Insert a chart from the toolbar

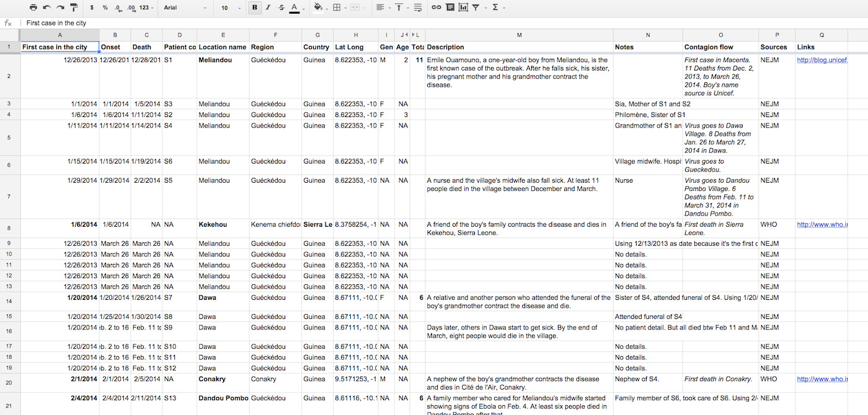click(x=463, y=7)
